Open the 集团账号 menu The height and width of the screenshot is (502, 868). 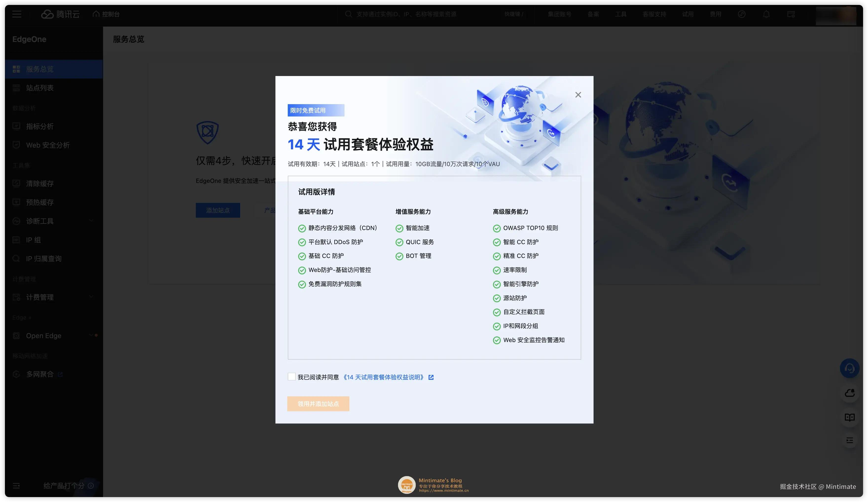[x=559, y=14]
